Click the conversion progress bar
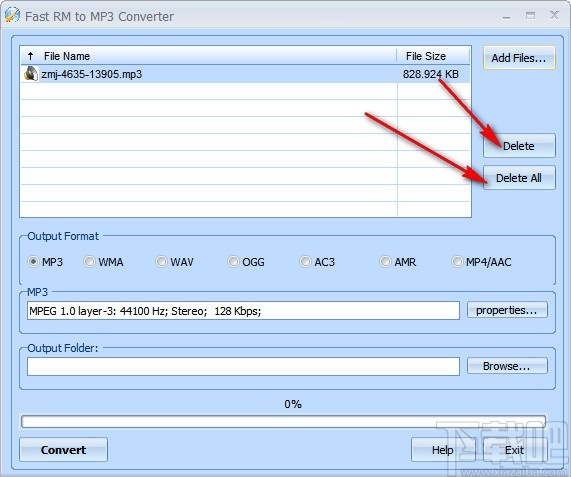The image size is (571, 477). coord(283,421)
